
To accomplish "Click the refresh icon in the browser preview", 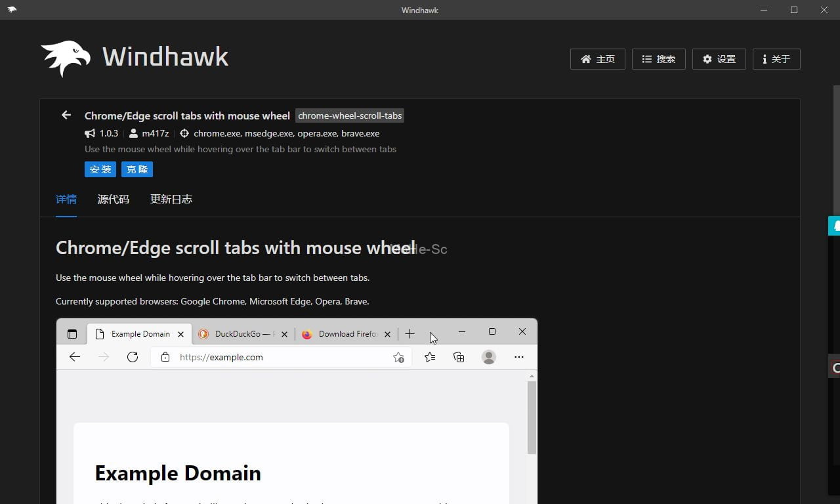I will [133, 357].
